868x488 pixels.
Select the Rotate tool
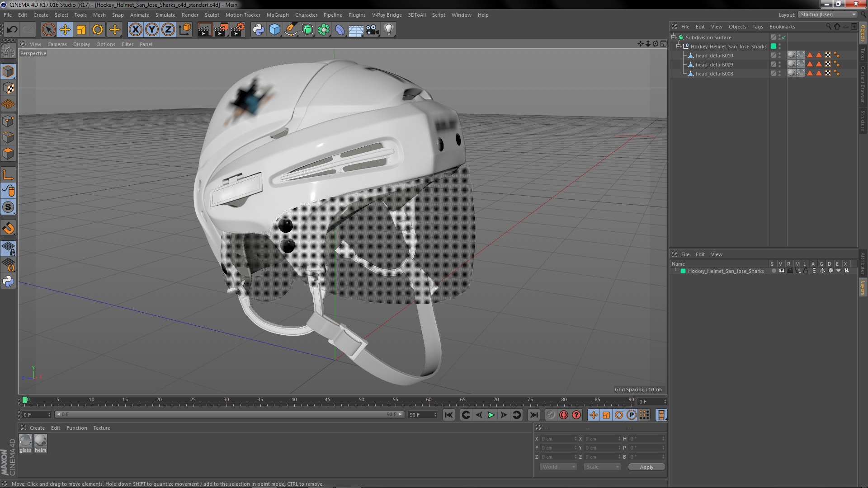[98, 30]
